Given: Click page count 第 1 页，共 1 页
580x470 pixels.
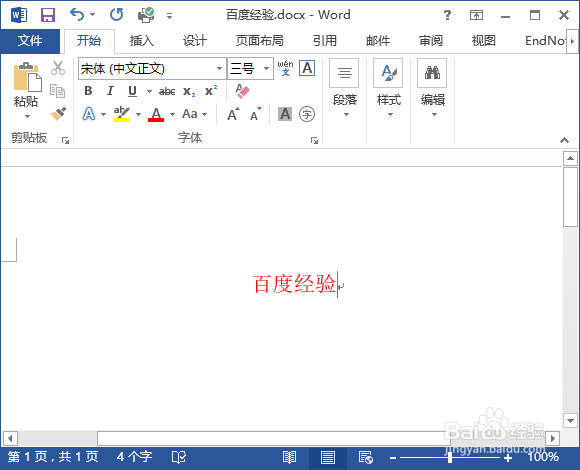Looking at the screenshot, I should pyautogui.click(x=53, y=457).
